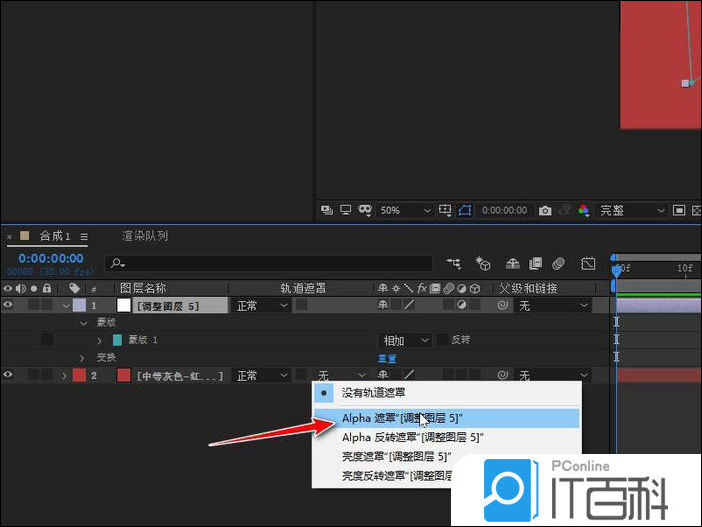
Task: Click the primary viewer monitor icon
Action: tap(345, 210)
